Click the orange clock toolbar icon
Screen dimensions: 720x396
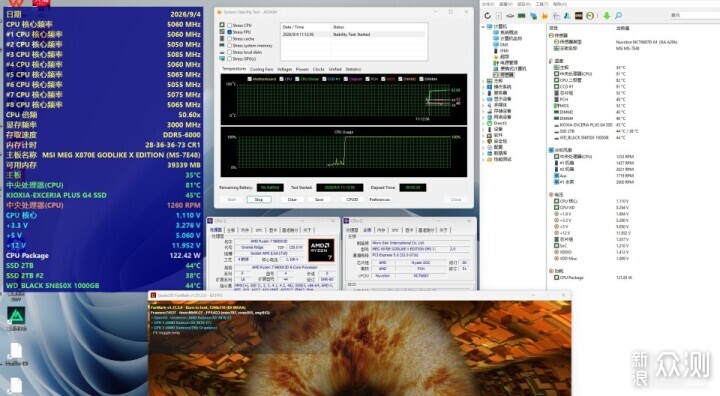[x=590, y=16]
